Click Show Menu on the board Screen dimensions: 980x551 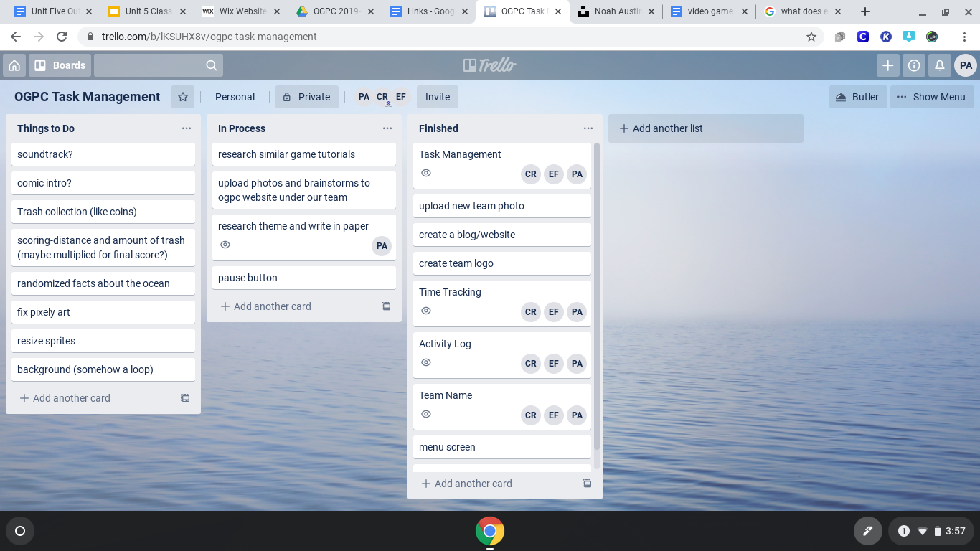pos(932,97)
